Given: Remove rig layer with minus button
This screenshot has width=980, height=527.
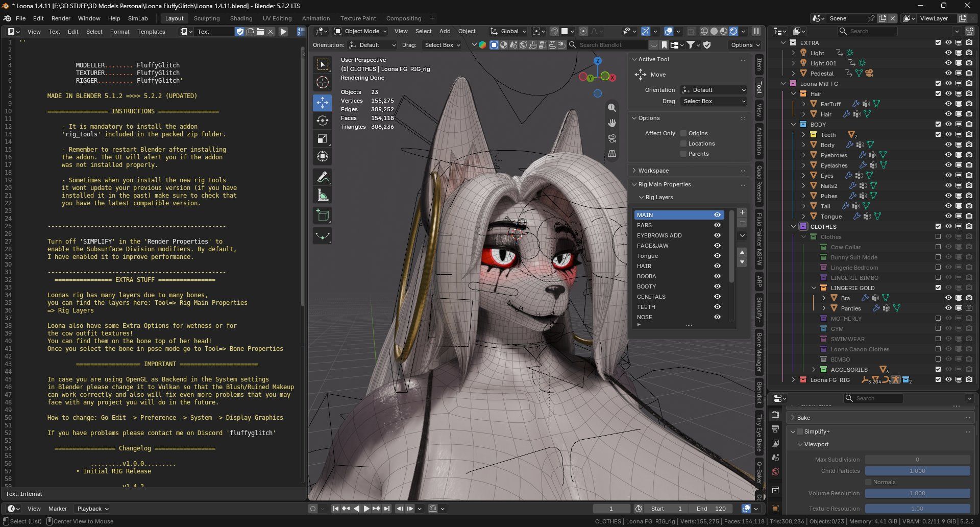Looking at the screenshot, I should pos(743,223).
